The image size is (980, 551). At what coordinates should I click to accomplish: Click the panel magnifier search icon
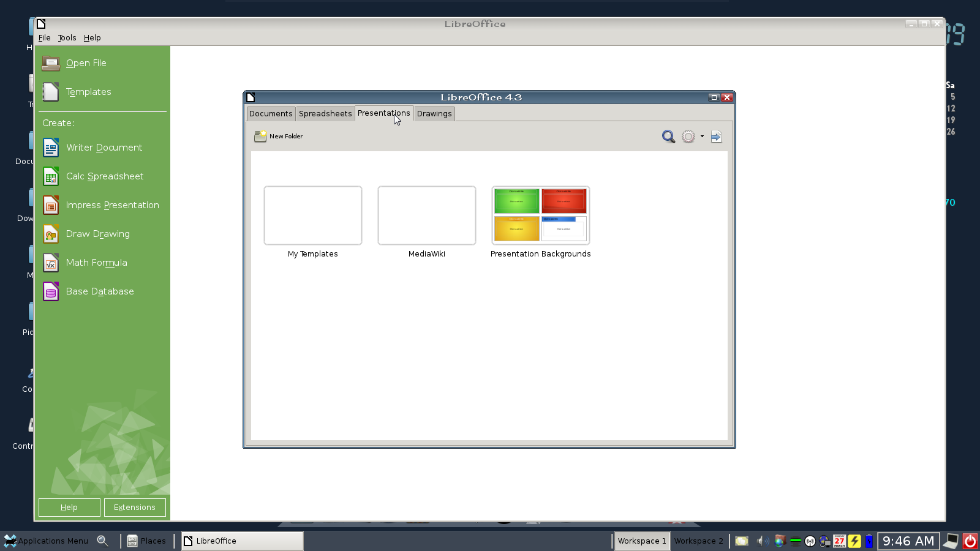tap(103, 541)
